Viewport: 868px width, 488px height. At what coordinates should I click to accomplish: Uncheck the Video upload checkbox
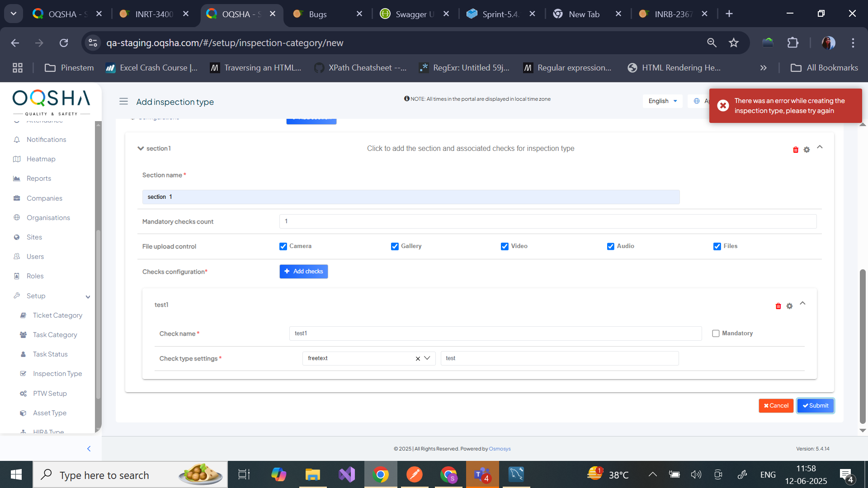[505, 246]
